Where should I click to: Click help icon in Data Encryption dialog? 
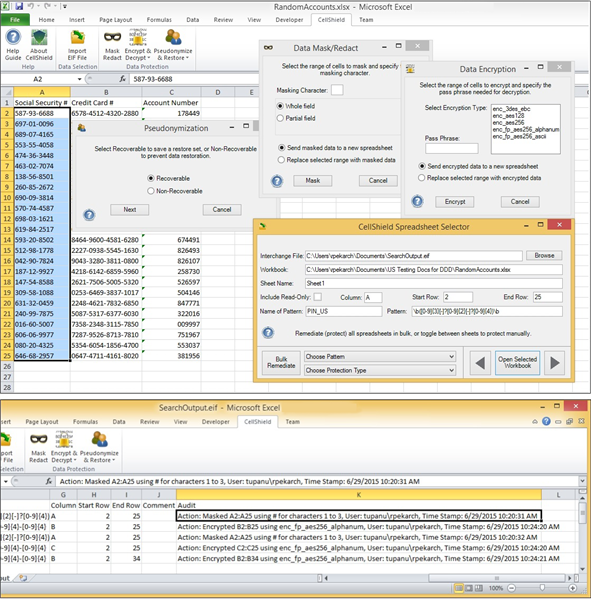[x=417, y=201]
